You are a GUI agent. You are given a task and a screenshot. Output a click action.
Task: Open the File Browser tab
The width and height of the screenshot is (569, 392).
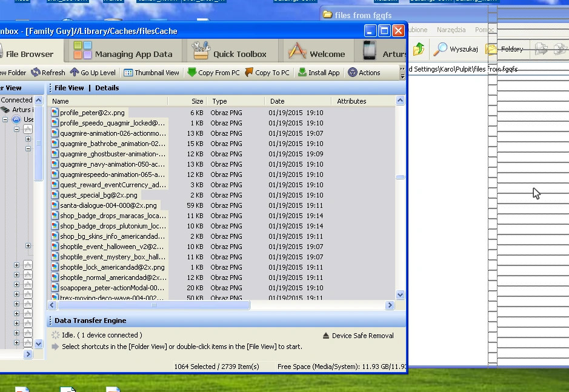tap(29, 54)
